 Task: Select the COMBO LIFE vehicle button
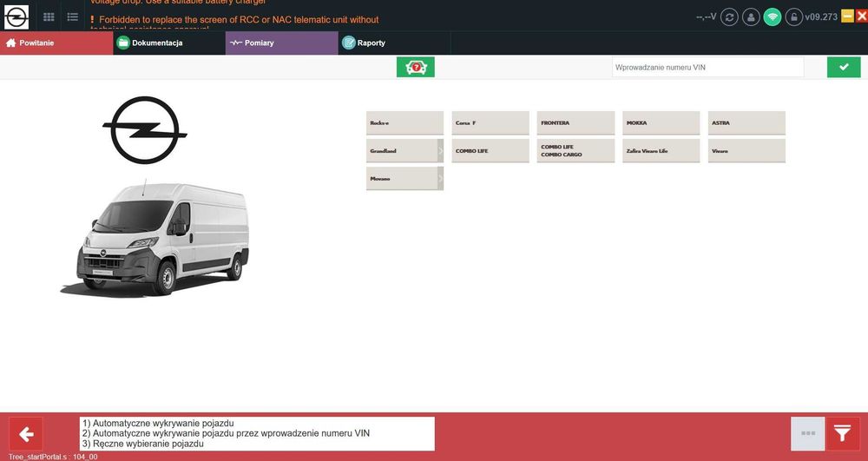coord(490,150)
